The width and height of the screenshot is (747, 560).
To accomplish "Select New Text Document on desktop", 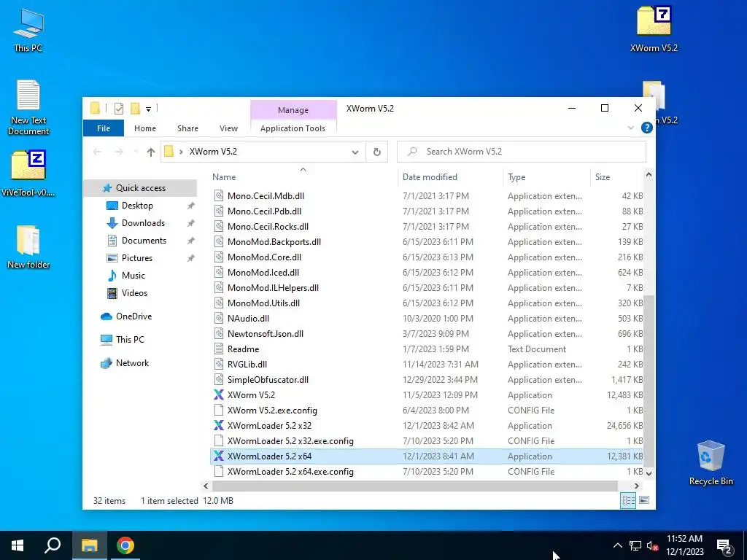I will [x=28, y=108].
